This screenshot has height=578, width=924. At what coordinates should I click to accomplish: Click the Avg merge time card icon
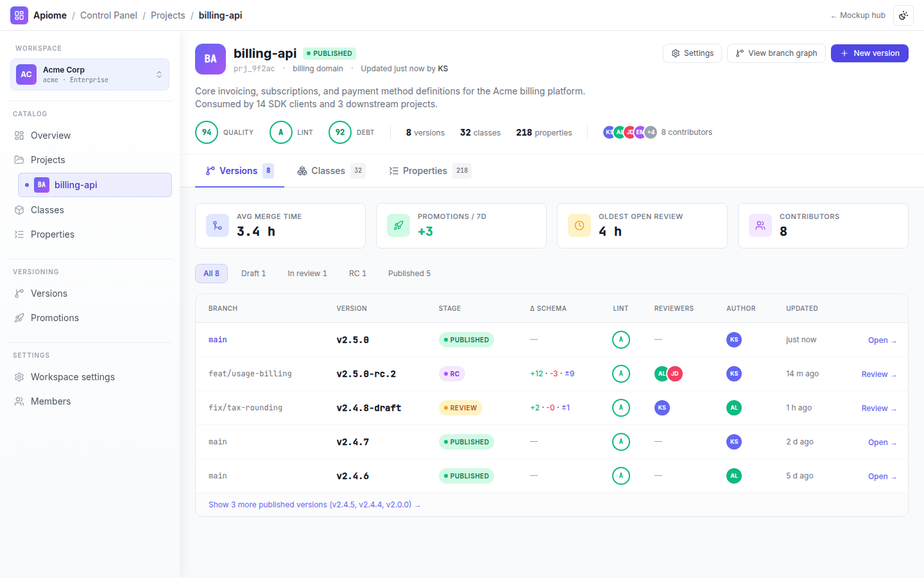[x=218, y=225]
